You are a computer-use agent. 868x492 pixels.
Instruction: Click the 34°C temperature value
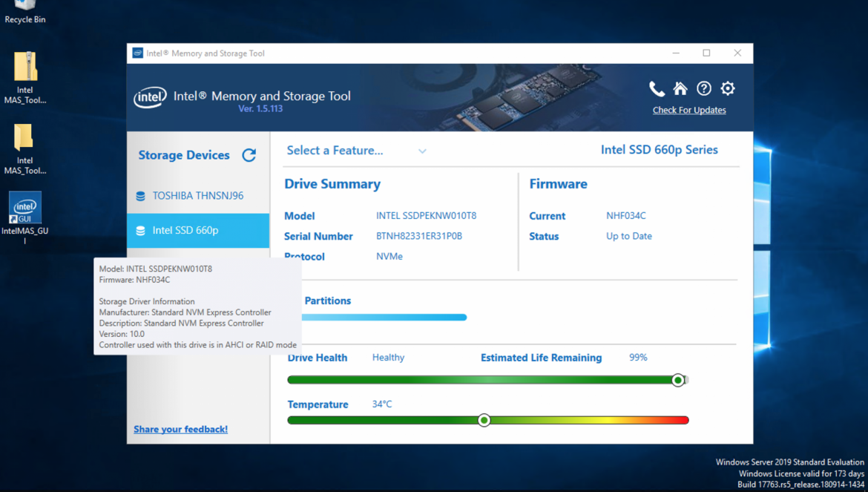pos(382,404)
